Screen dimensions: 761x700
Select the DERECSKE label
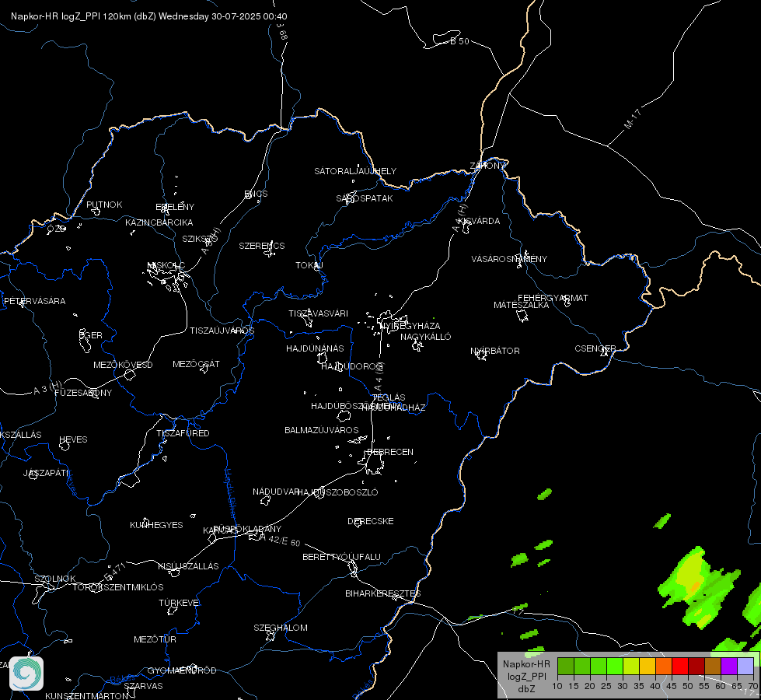371,521
